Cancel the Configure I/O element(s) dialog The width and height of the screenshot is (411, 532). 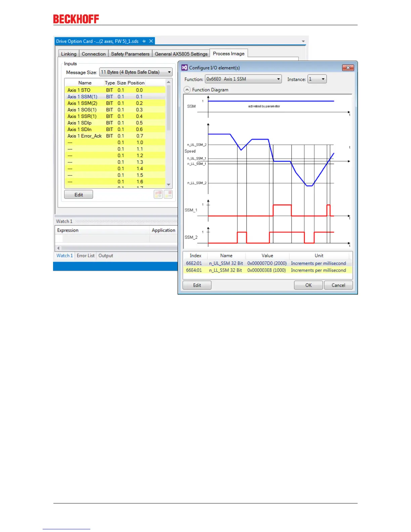(x=338, y=285)
